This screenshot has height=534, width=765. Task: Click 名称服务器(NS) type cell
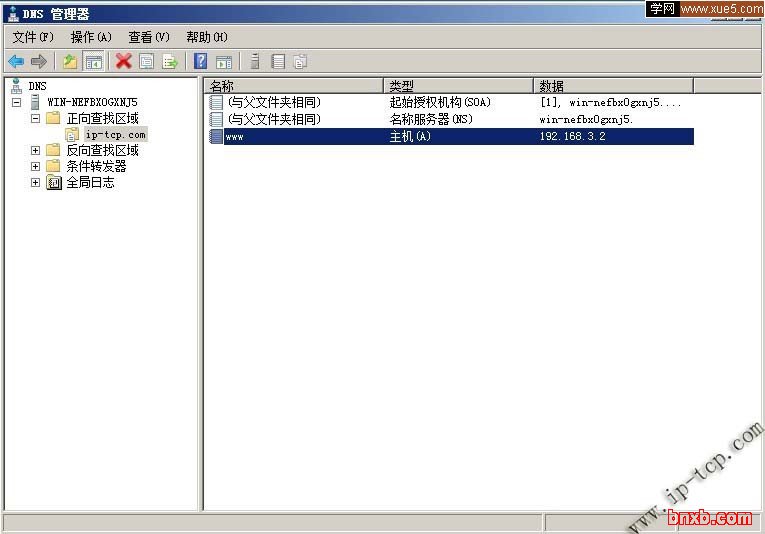point(431,119)
